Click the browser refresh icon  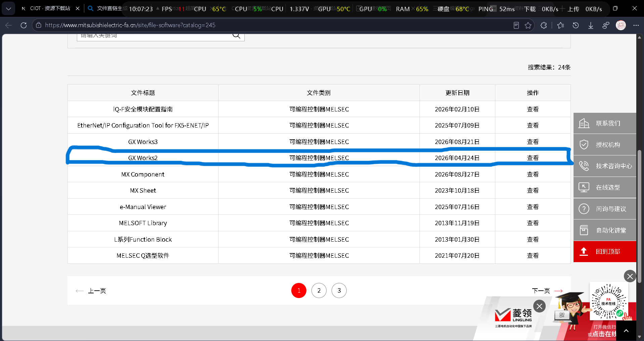click(x=23, y=25)
